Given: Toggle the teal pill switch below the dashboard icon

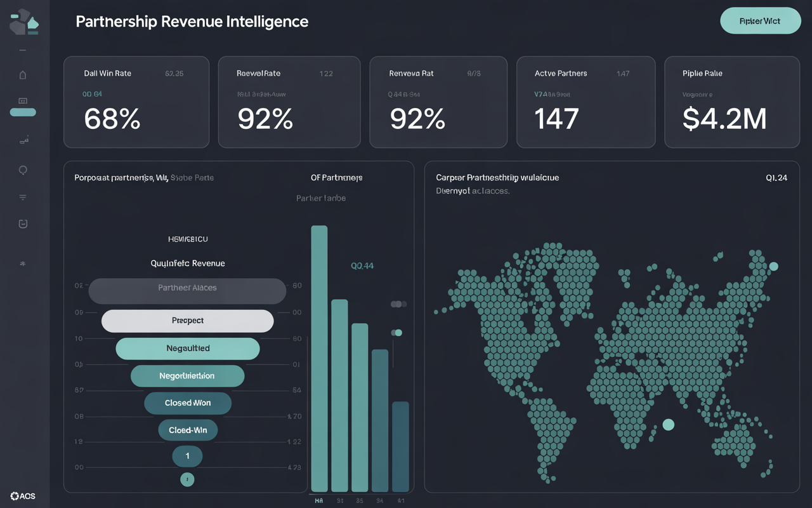Looking at the screenshot, I should (x=22, y=112).
